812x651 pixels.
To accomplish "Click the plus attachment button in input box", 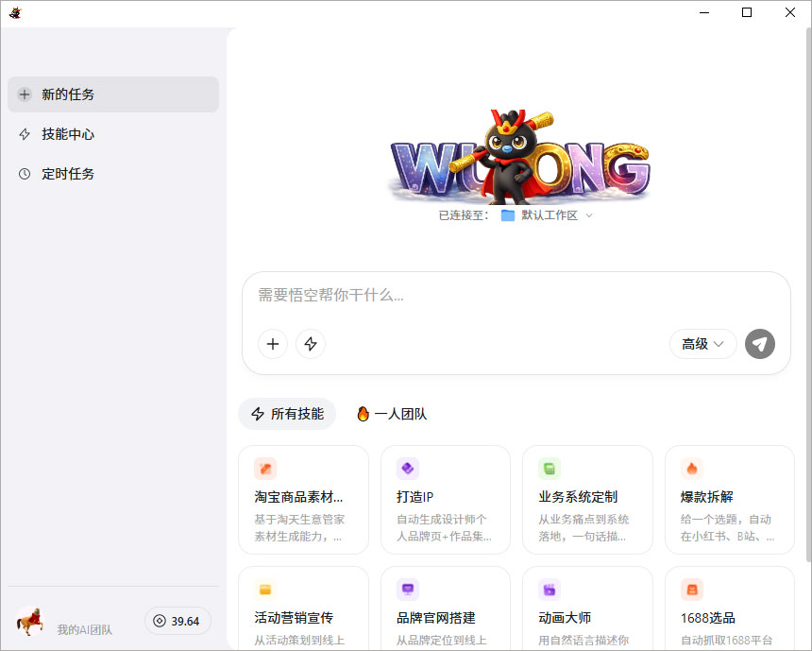I will [x=273, y=344].
